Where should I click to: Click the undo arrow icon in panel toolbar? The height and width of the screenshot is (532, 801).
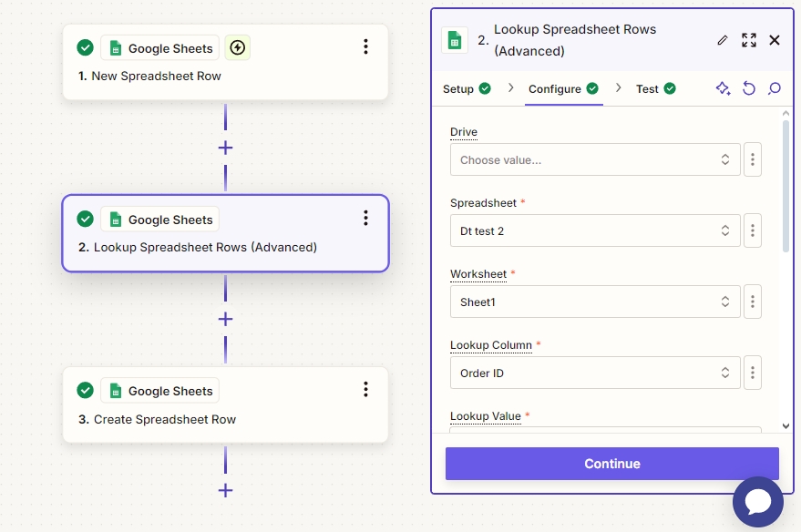click(x=749, y=88)
